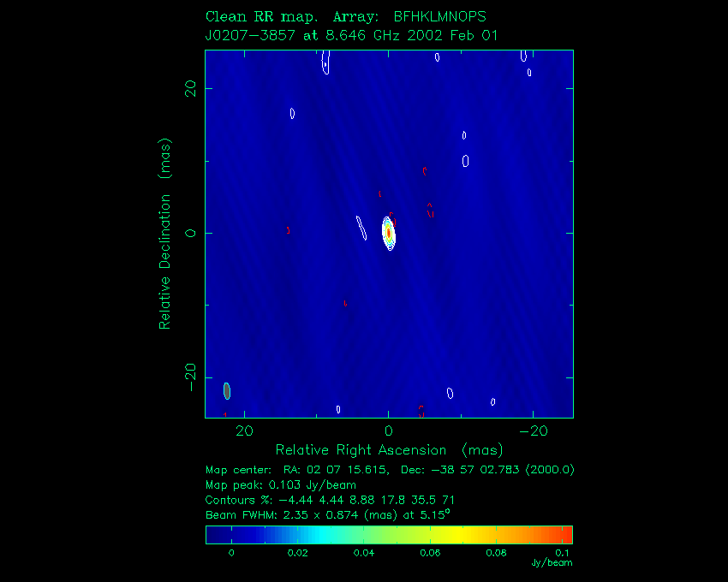The height and width of the screenshot is (582, 728).
Task: Click the "-20" tick label on the declination axis
Action: 191,377
